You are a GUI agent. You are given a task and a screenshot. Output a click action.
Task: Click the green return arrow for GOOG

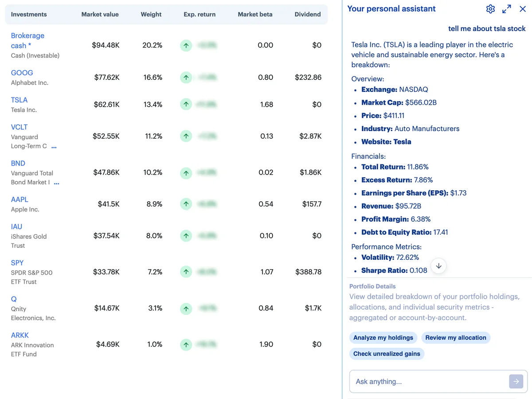[186, 77]
